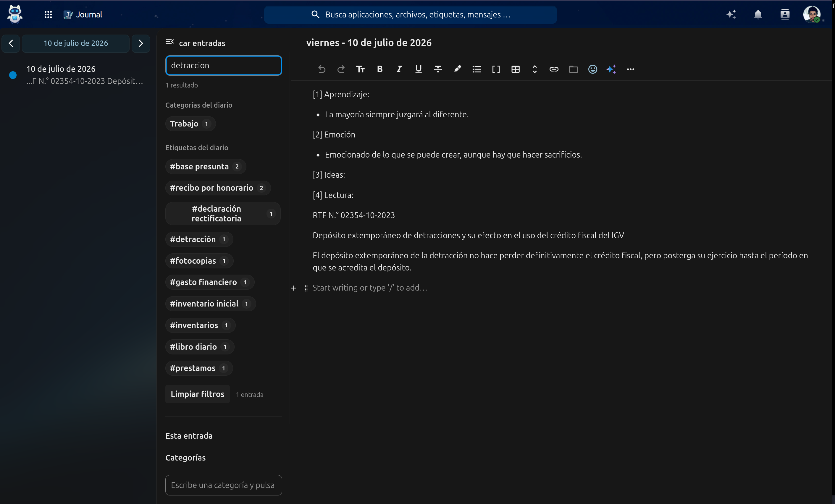Toggle the #recibo por honorario tag filter
Screen dimensions: 835x504
[x=218, y=188]
